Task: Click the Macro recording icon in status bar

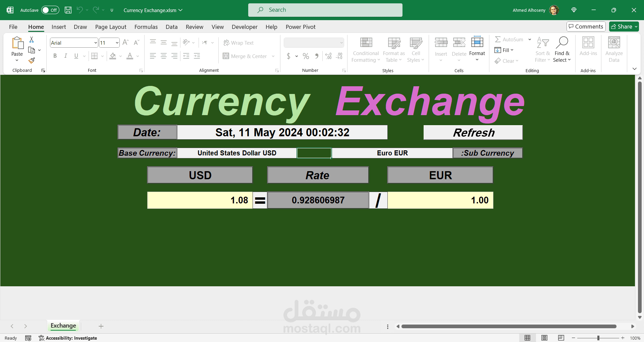Action: (x=28, y=338)
